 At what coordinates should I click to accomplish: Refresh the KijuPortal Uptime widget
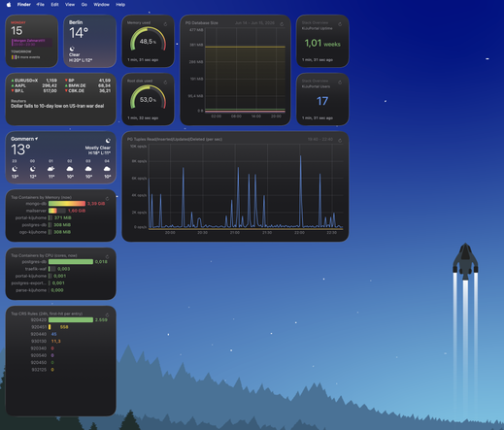pos(340,24)
